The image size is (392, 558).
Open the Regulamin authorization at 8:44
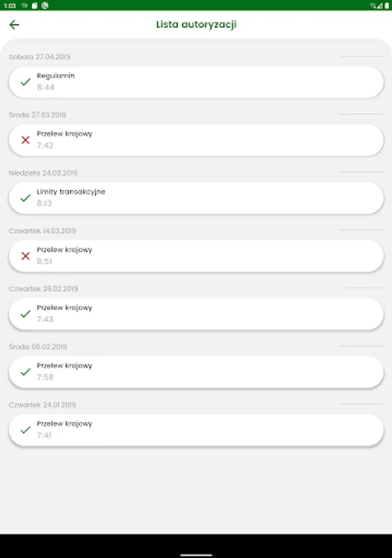(196, 82)
